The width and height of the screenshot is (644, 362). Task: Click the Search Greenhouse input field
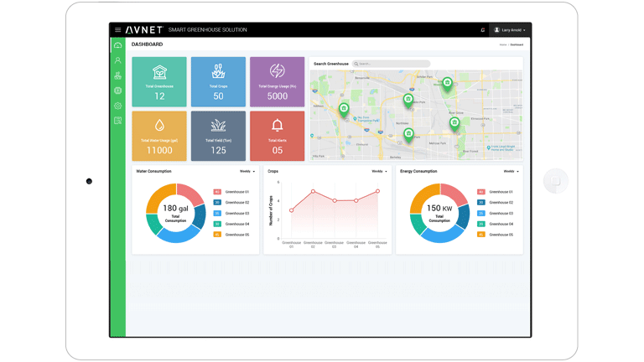coord(391,64)
